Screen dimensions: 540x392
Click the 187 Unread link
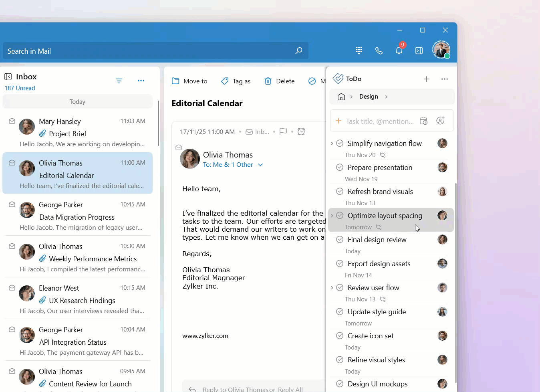coord(20,88)
